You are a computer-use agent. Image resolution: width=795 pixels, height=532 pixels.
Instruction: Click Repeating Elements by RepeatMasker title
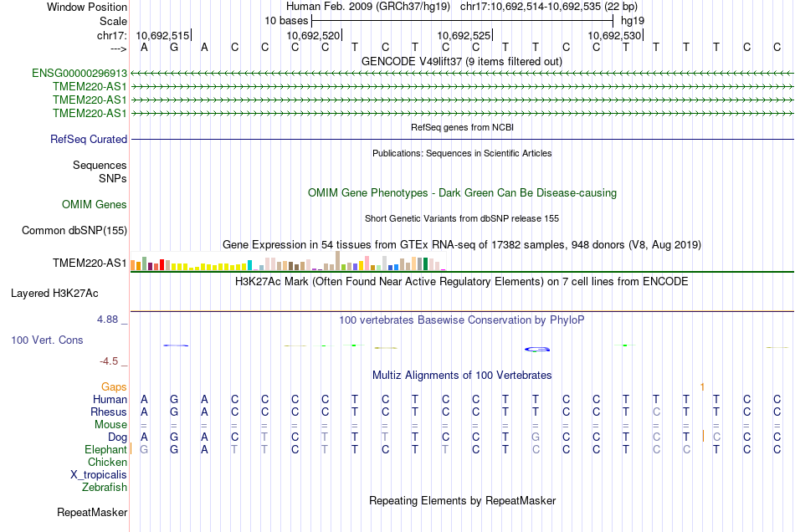[463, 501]
